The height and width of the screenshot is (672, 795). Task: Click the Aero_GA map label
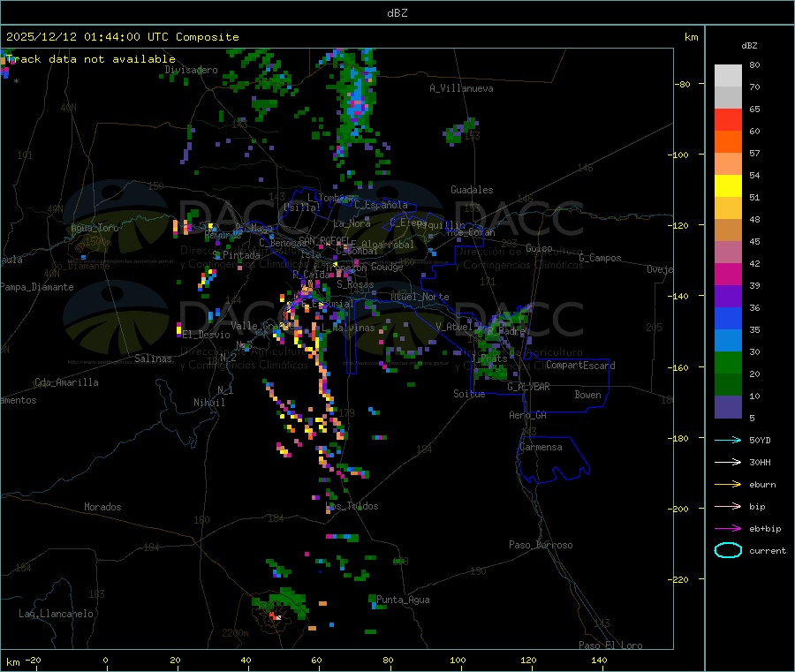[528, 416]
